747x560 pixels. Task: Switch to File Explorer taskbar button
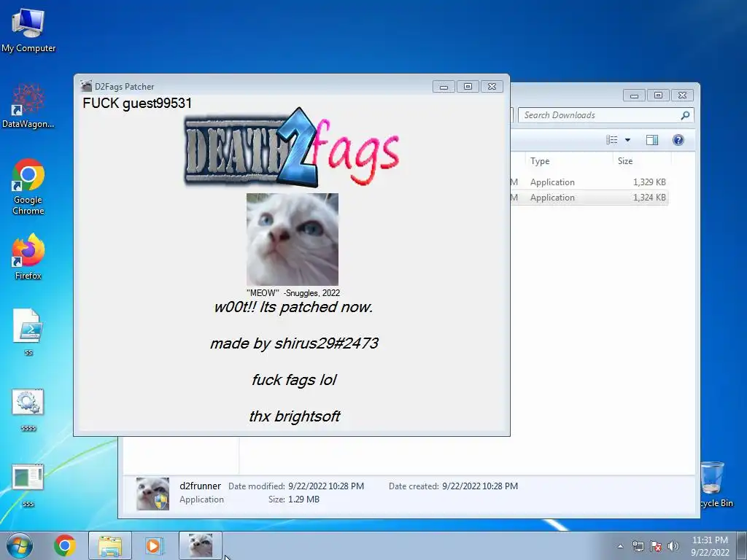110,545
